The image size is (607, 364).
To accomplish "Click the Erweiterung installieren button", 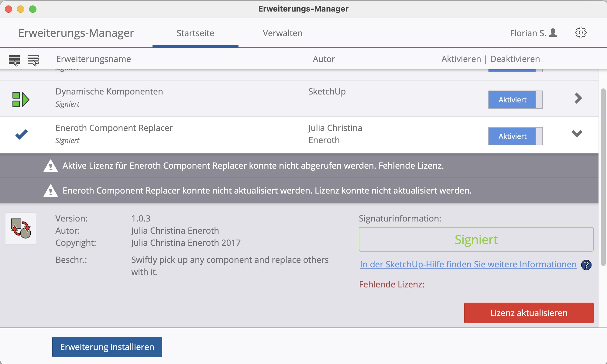I will tap(107, 347).
